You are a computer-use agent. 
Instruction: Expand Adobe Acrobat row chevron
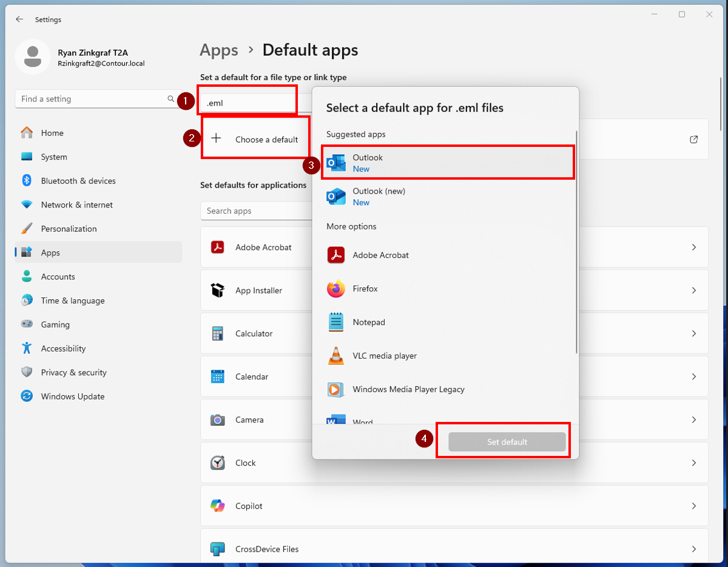pos(694,248)
